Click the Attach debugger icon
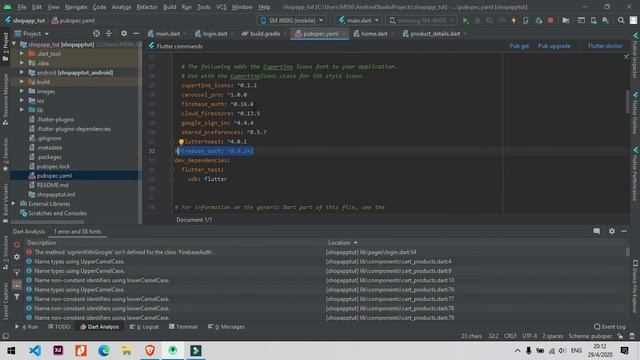 [x=538, y=20]
